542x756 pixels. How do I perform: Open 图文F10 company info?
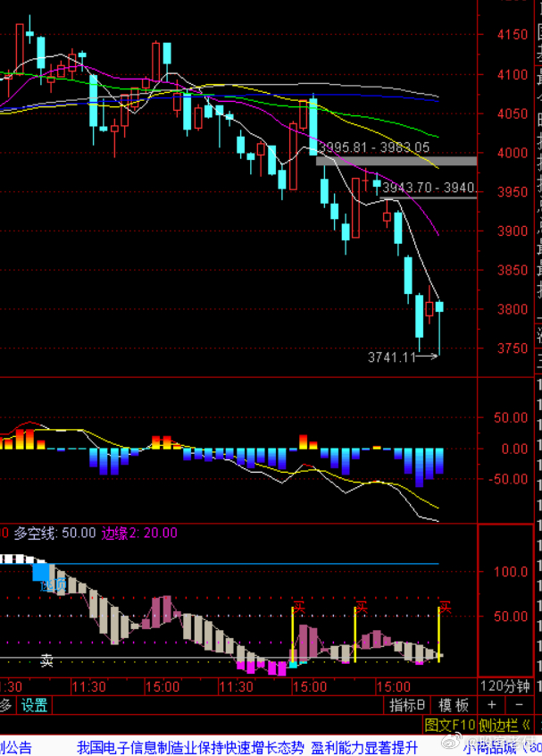(x=449, y=725)
